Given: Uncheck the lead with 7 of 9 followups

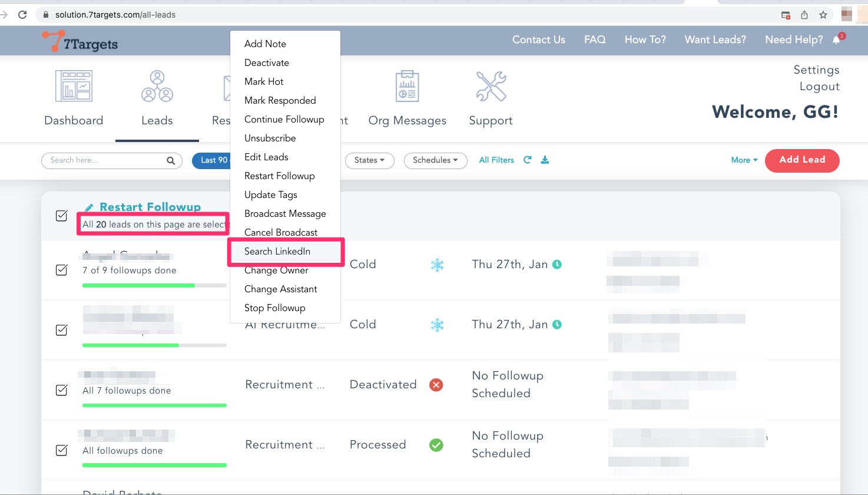Looking at the screenshot, I should click(x=62, y=270).
